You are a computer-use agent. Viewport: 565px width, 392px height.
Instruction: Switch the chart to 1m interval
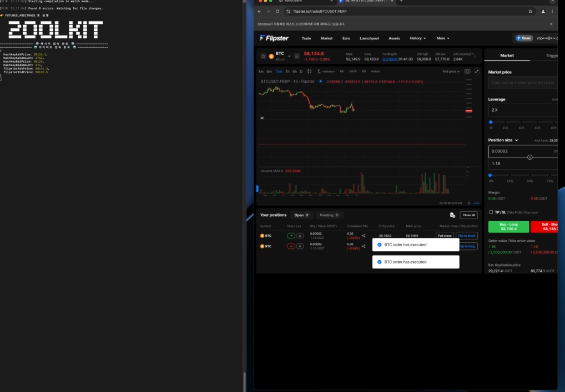[x=261, y=72]
